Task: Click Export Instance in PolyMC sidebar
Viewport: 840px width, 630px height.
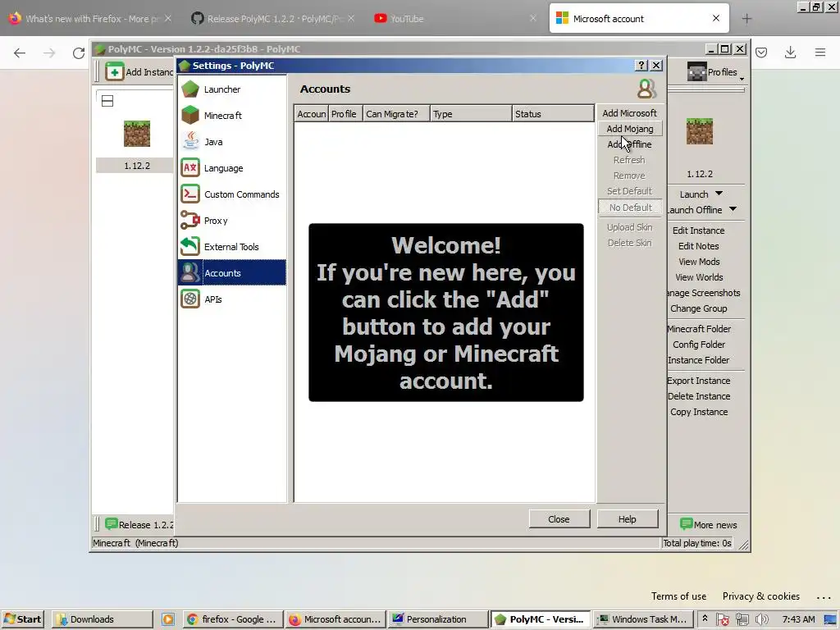Action: click(x=699, y=381)
